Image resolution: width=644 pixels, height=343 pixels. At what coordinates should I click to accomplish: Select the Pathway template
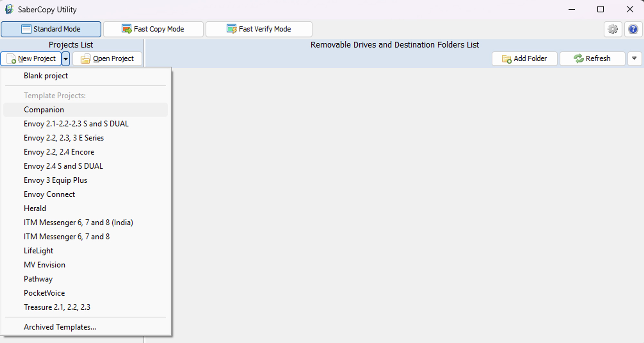coord(85,279)
